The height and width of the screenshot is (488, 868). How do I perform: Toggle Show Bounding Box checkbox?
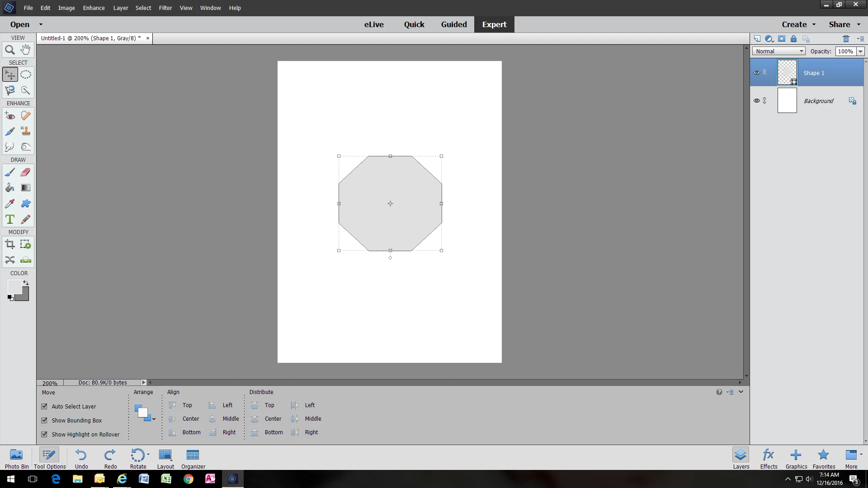(44, 421)
